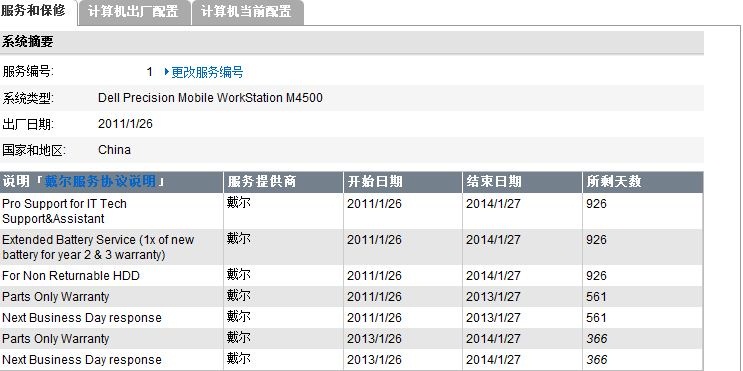Select end date 2014/1/27 of Pro Support
The image size is (743, 371).
pyautogui.click(x=493, y=204)
